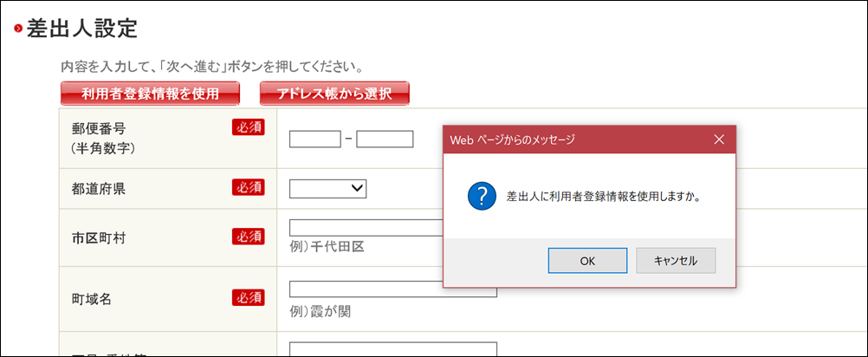Click the 市区町村 label
Viewport: 868px width, 357px height.
(x=99, y=238)
